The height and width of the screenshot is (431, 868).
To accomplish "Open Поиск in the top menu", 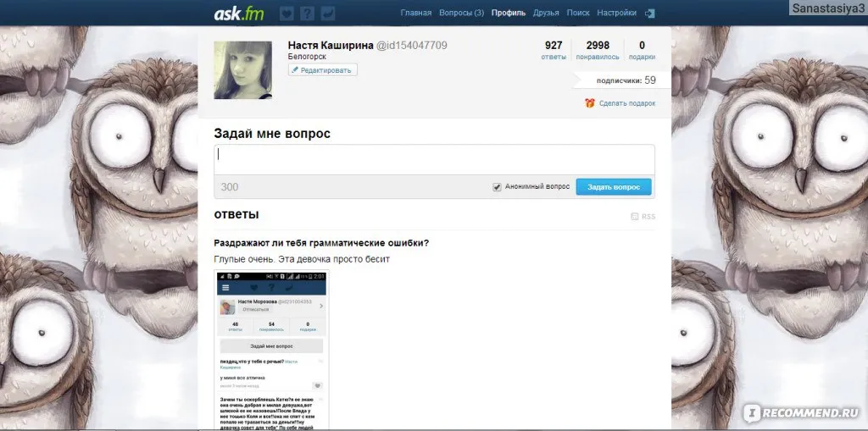I will (578, 13).
